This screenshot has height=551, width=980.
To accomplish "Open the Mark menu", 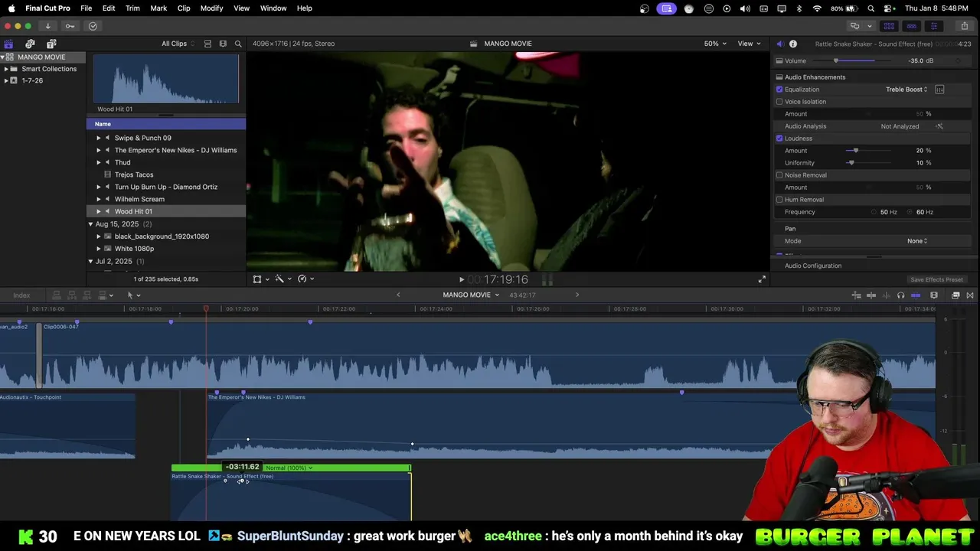I will tap(158, 8).
